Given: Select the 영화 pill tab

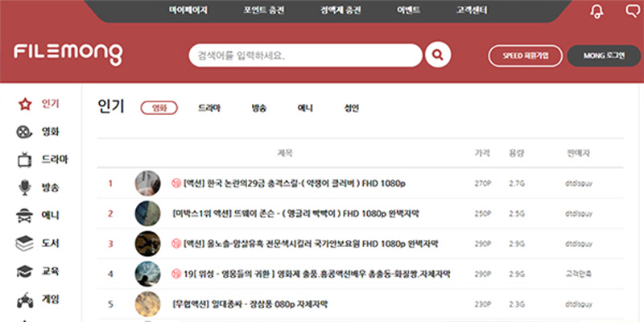Looking at the screenshot, I should tap(159, 108).
